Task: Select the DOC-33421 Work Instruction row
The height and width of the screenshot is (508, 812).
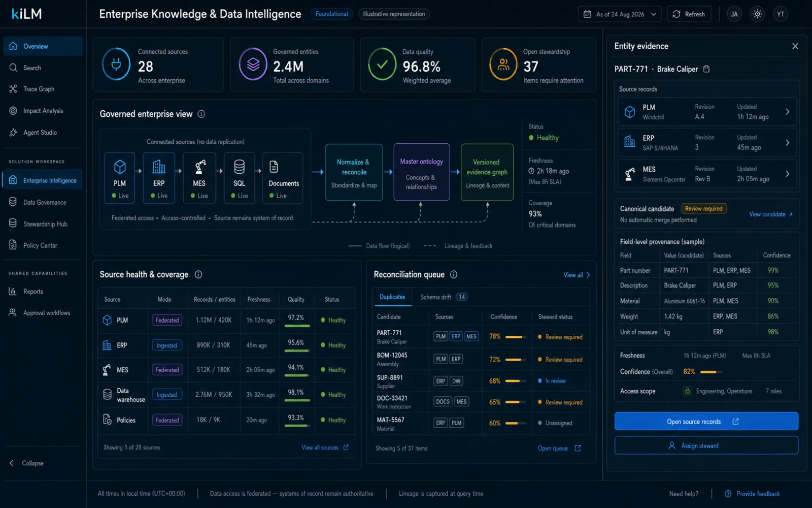Action: pyautogui.click(x=481, y=402)
